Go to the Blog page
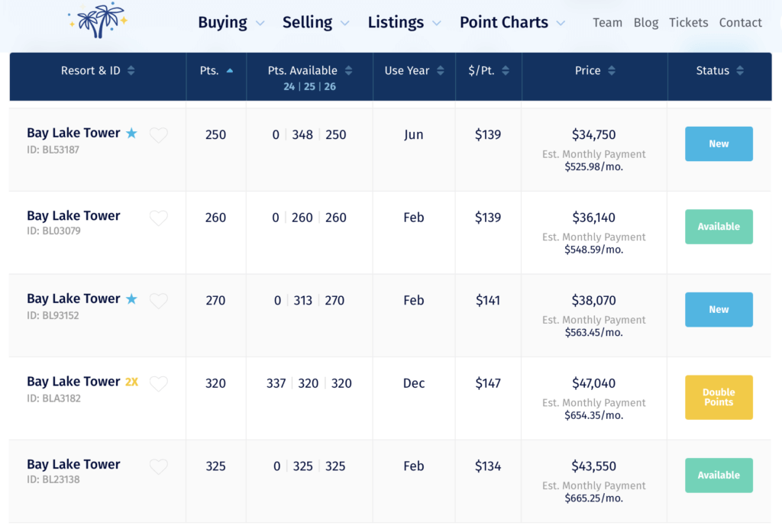782x532 pixels. [645, 23]
